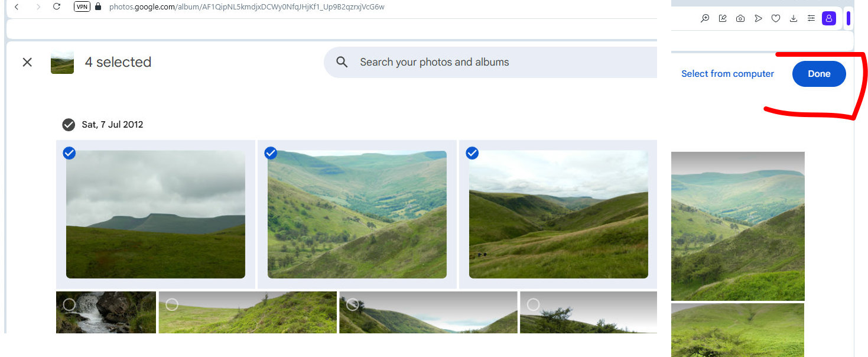Tick the circle on the bottom-row valley photo
This screenshot has height=357, width=868.
(353, 304)
